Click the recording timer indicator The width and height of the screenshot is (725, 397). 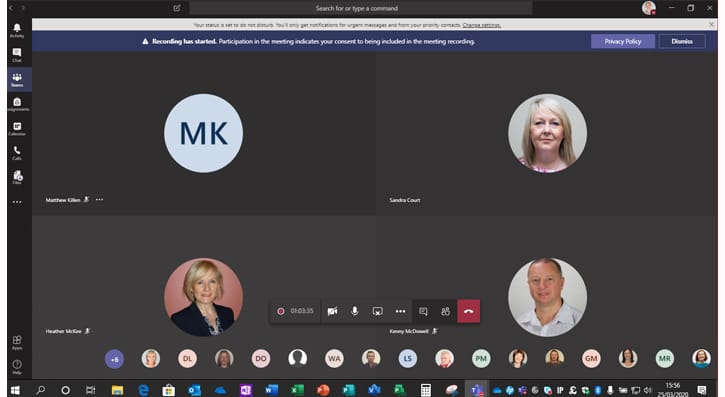click(x=295, y=311)
